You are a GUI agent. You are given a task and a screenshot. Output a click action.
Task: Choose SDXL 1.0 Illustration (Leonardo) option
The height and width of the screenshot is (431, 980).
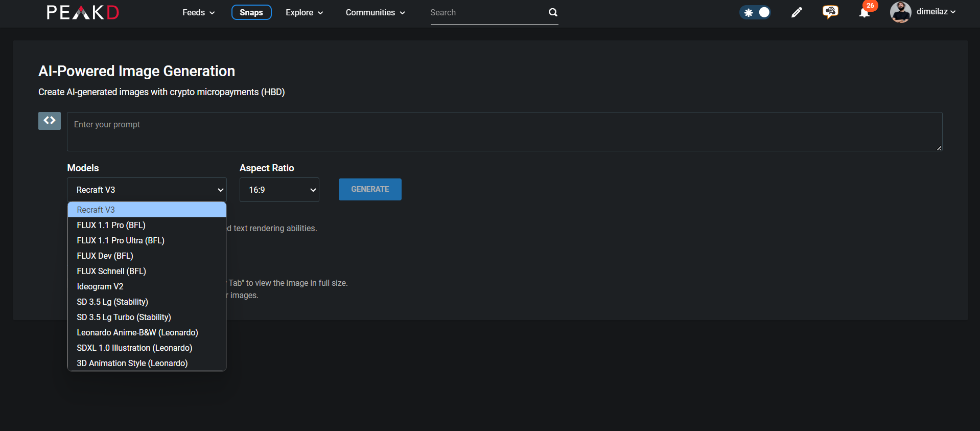(x=147, y=348)
